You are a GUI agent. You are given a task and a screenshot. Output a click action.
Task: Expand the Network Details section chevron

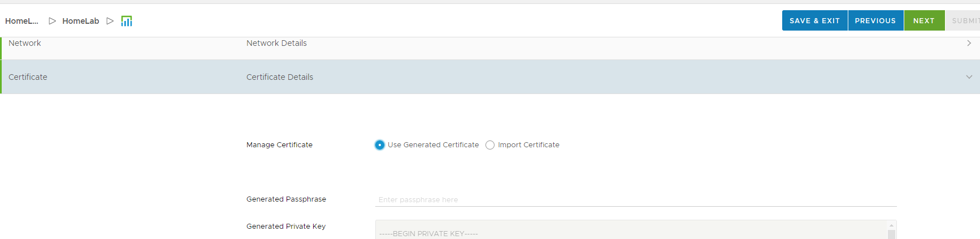[x=969, y=43]
